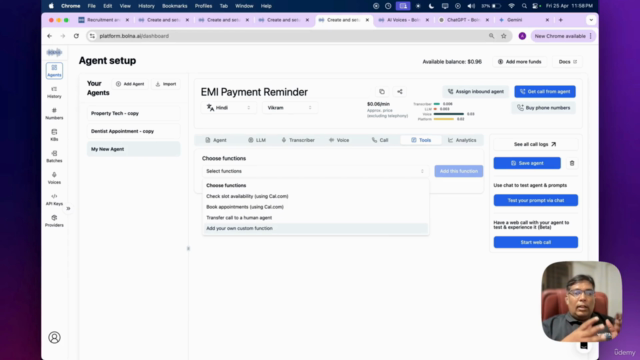640x360 pixels.
Task: Share the EMI Payment Reminder agent
Action: pyautogui.click(x=400, y=92)
